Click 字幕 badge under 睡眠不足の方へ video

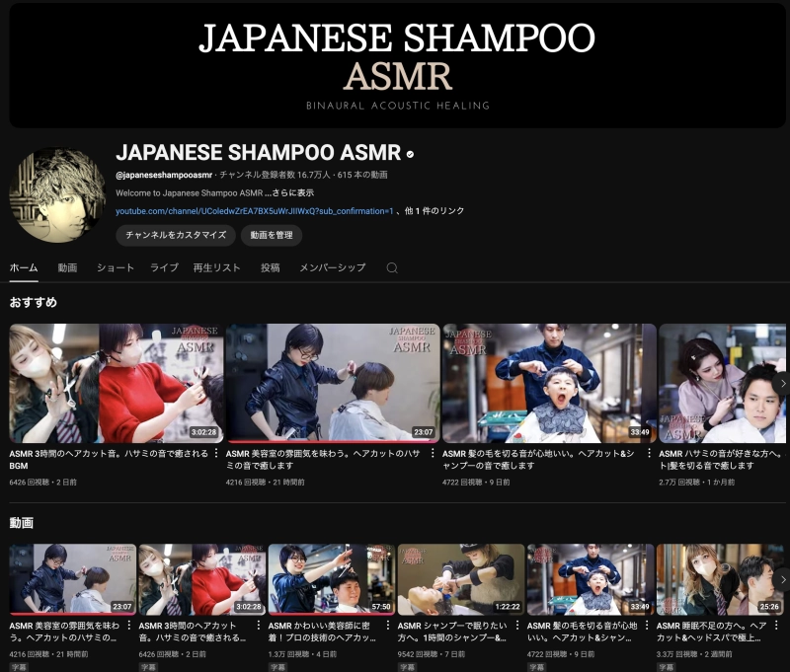(x=666, y=667)
